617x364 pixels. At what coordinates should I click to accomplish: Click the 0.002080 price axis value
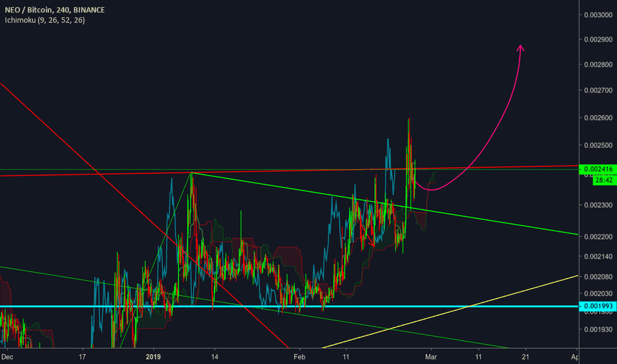pos(598,277)
